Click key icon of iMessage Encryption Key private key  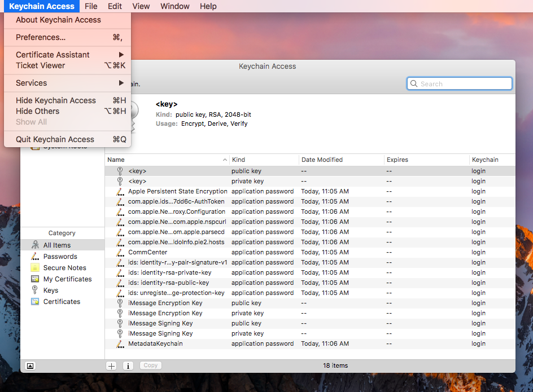coord(120,313)
